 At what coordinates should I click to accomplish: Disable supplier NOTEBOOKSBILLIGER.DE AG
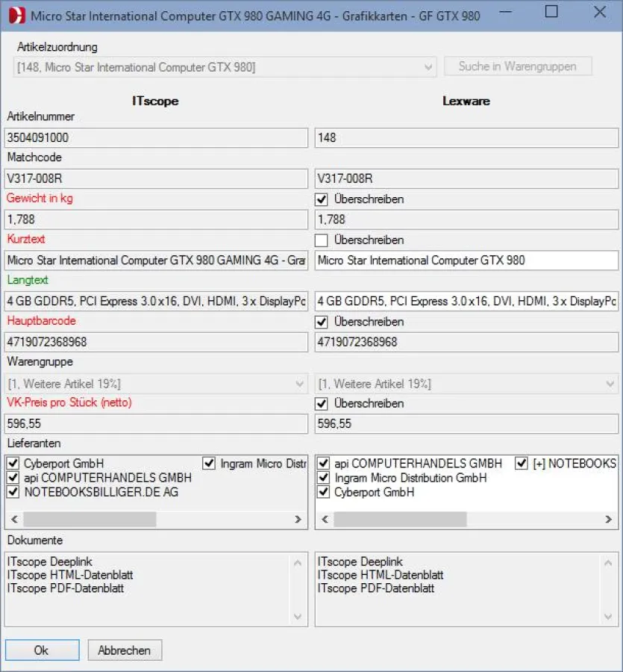click(x=12, y=491)
